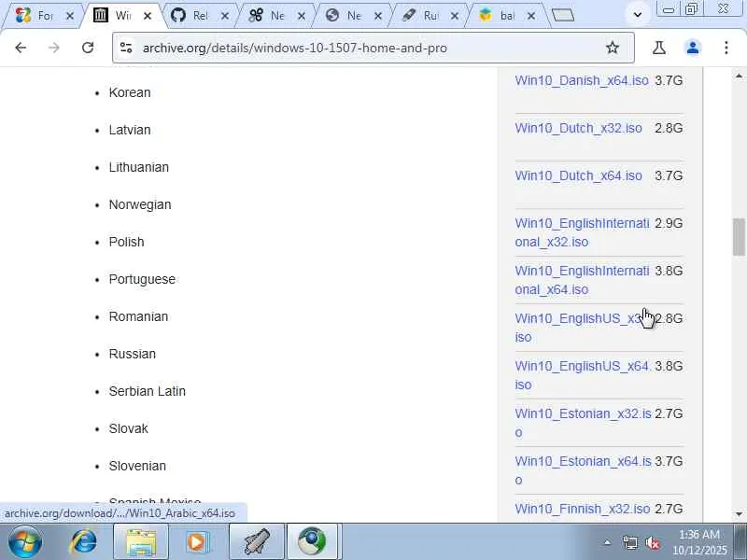Click the page scrollbar thumb
747x560 pixels.
739,237
